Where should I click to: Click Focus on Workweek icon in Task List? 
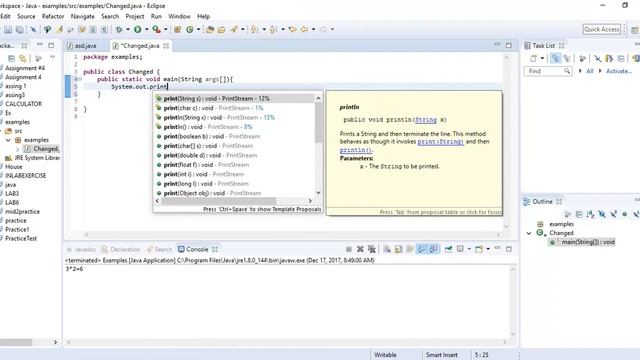tap(582, 59)
